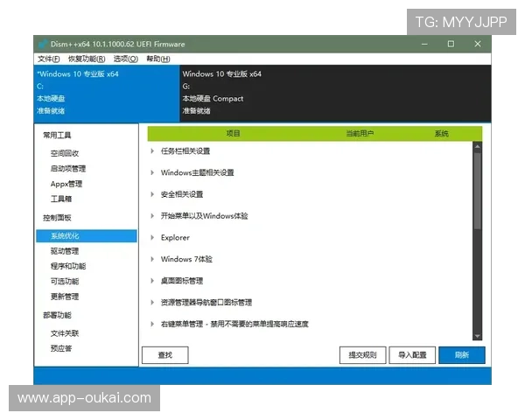
Task: Expand the Explorer group arrow
Action: point(152,237)
